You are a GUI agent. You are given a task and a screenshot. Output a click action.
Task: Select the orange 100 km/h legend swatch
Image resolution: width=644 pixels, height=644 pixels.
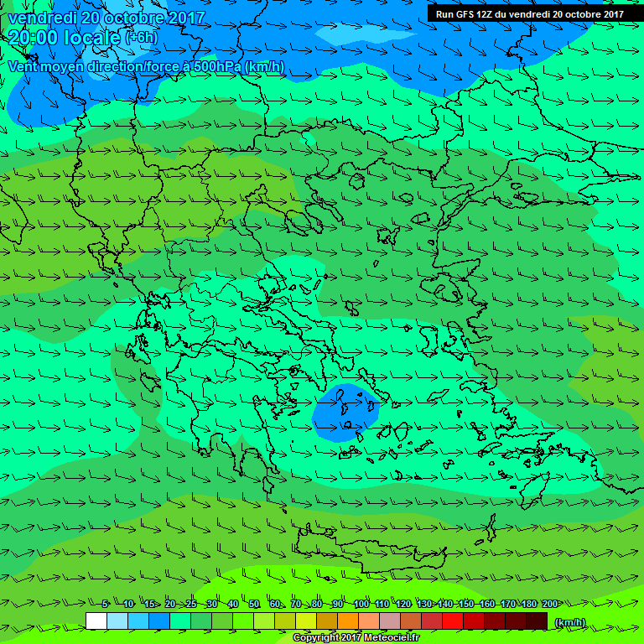(348, 621)
